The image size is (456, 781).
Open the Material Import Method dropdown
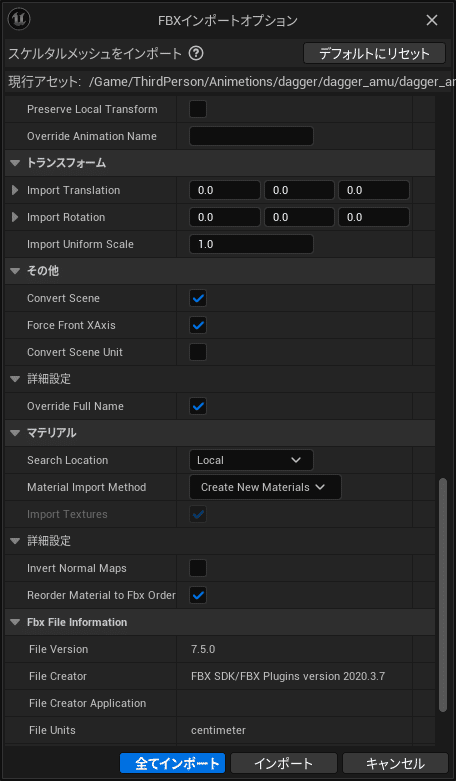tap(265, 487)
